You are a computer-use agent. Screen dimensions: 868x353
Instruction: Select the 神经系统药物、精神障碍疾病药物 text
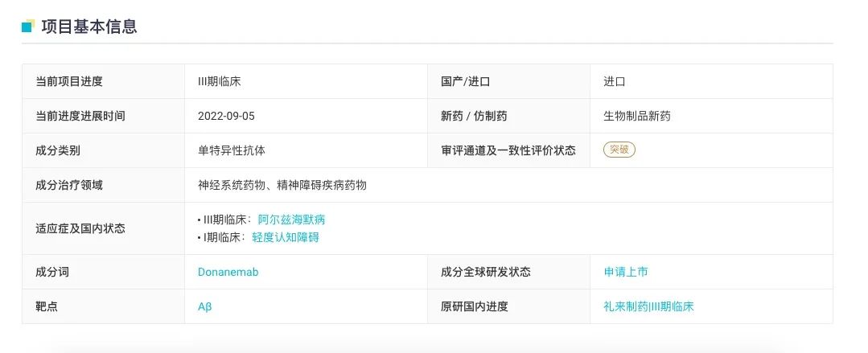pyautogui.click(x=282, y=185)
